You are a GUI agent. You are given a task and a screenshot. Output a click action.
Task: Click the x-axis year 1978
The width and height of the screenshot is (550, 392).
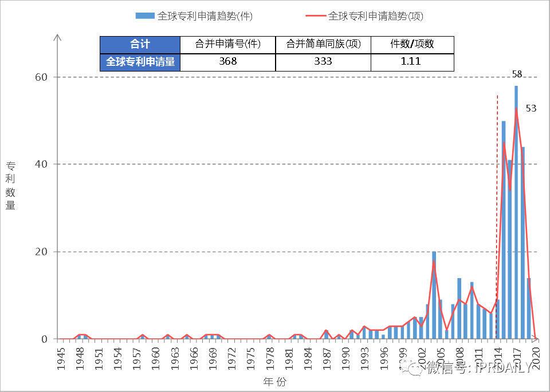pyautogui.click(x=270, y=358)
